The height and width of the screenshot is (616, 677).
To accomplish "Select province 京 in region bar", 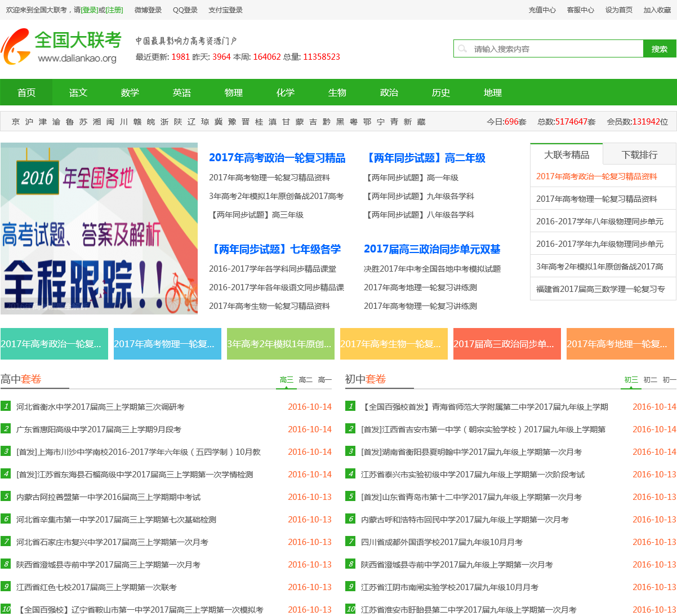I will [16, 122].
